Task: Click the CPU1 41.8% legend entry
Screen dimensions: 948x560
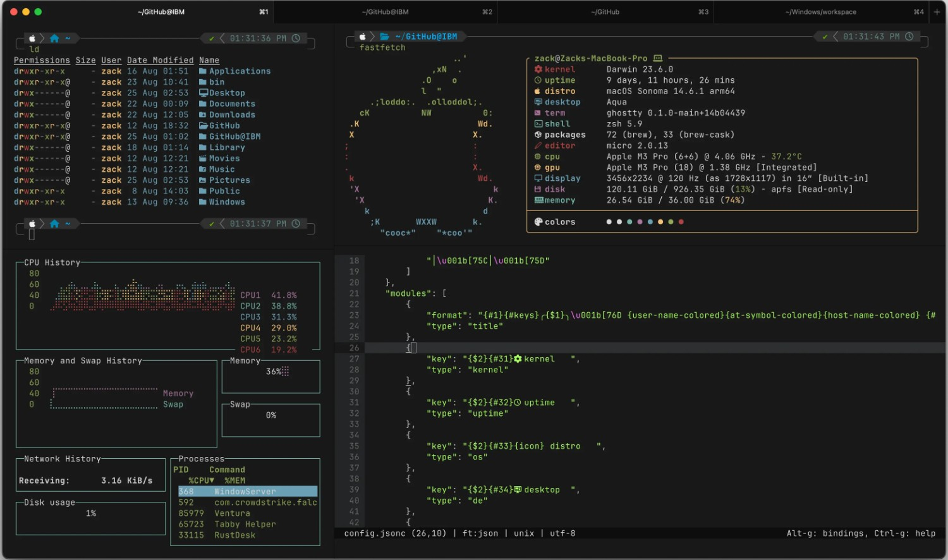Action: coord(269,295)
